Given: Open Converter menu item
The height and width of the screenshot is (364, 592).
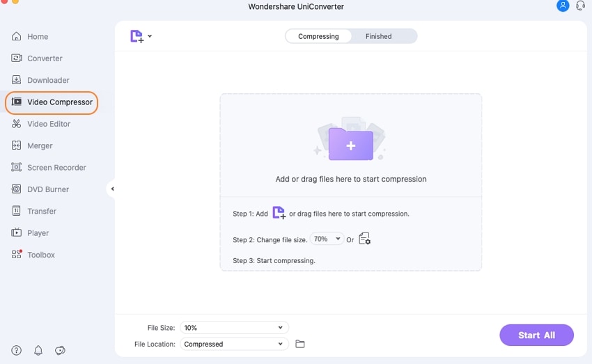Looking at the screenshot, I should coord(45,58).
